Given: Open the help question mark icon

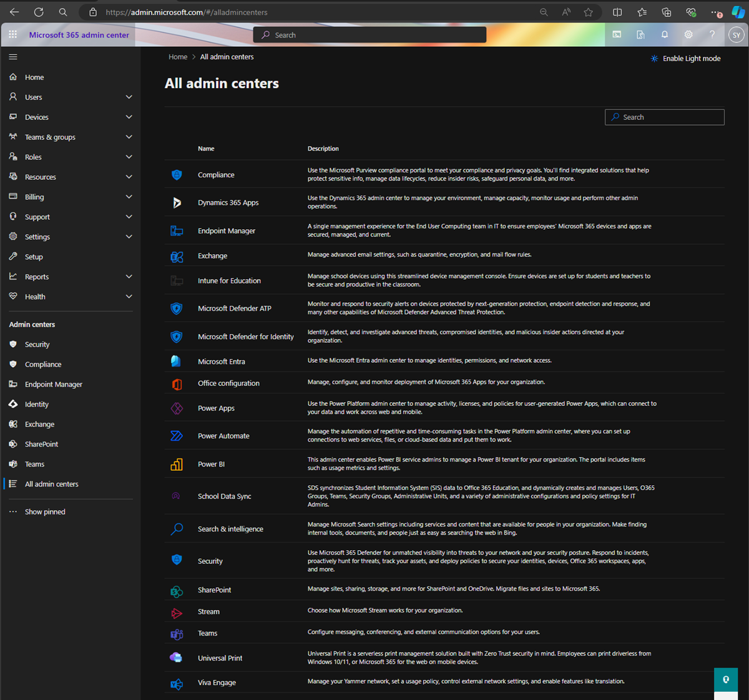Looking at the screenshot, I should (x=712, y=34).
